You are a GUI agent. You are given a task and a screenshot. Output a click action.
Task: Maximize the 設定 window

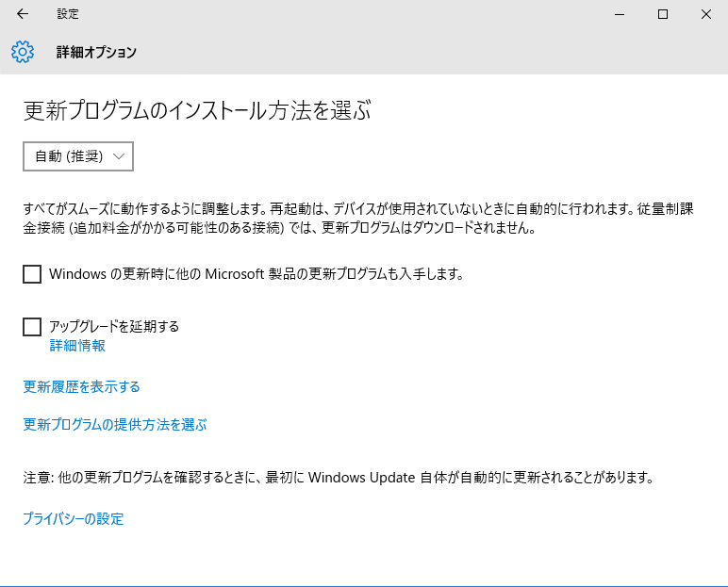coord(663,14)
